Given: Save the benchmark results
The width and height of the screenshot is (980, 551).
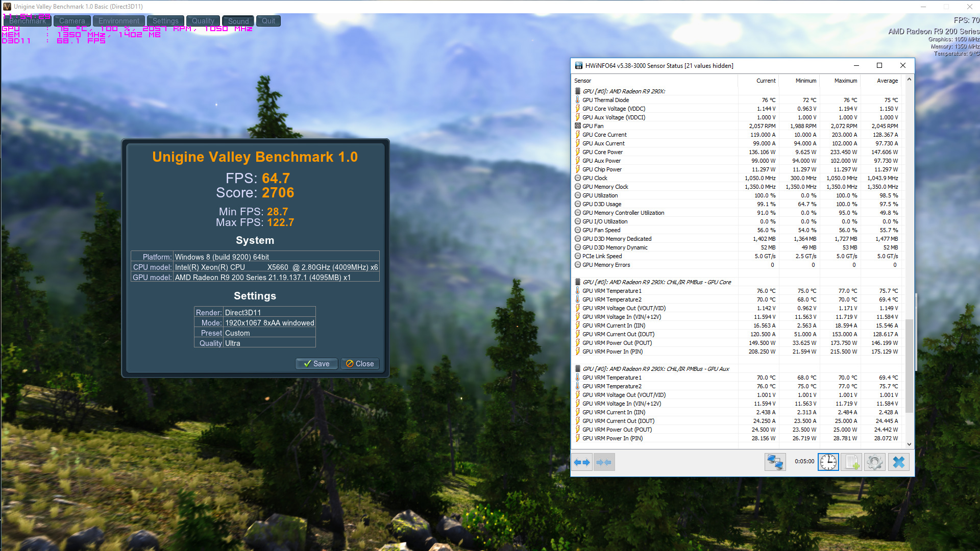Looking at the screenshot, I should click(x=316, y=364).
